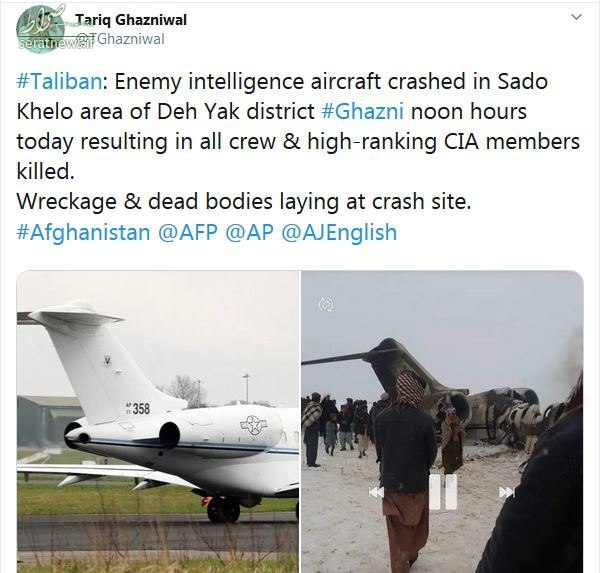Pause the video with pause icon
The height and width of the screenshot is (573, 608).
click(x=443, y=492)
